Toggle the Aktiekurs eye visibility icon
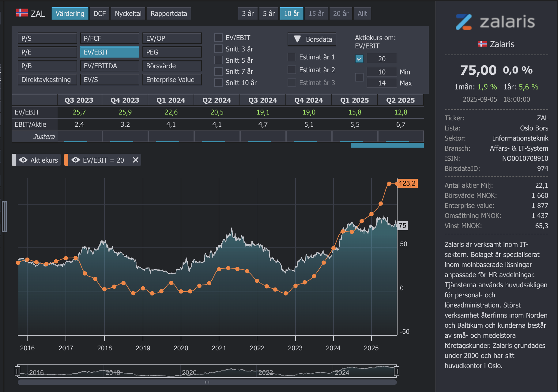The image size is (558, 392). tap(23, 160)
